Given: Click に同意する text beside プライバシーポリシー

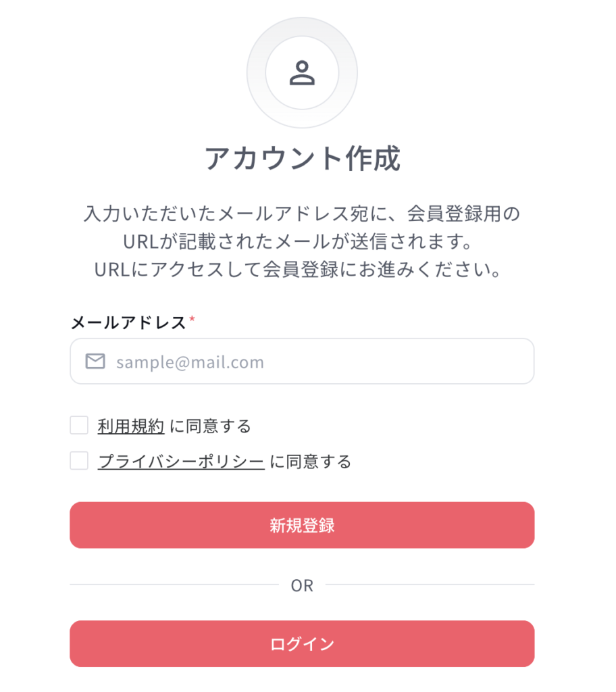Looking at the screenshot, I should [x=311, y=462].
